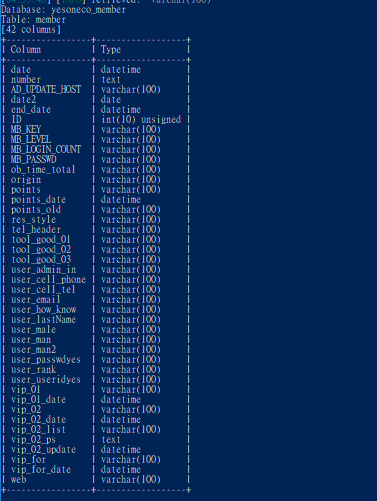Image resolution: width=377 pixels, height=501 pixels.
Task: Click the 'Table: member' line
Action: (x=33, y=20)
